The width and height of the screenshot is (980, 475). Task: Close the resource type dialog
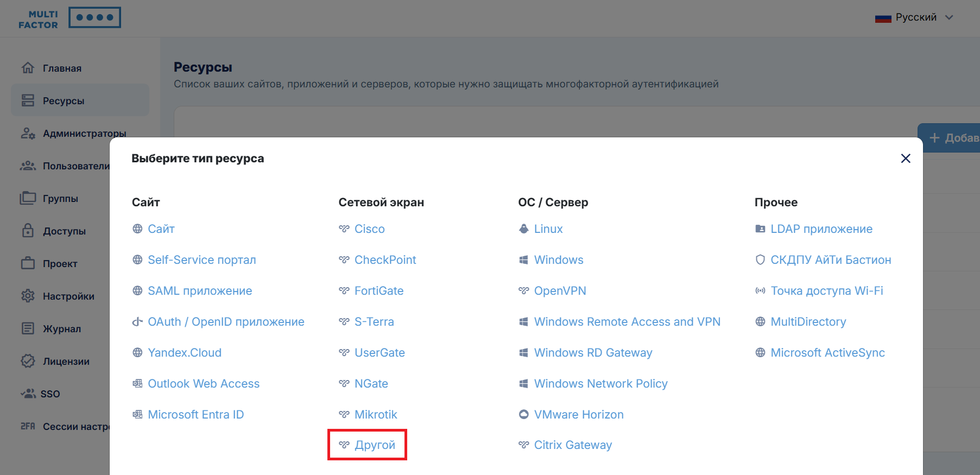906,159
